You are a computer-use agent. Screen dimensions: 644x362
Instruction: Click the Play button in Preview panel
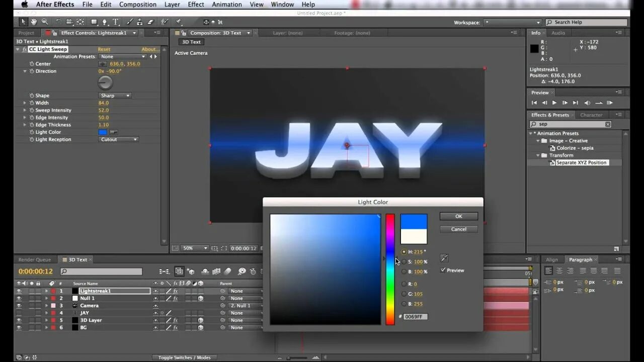(554, 103)
